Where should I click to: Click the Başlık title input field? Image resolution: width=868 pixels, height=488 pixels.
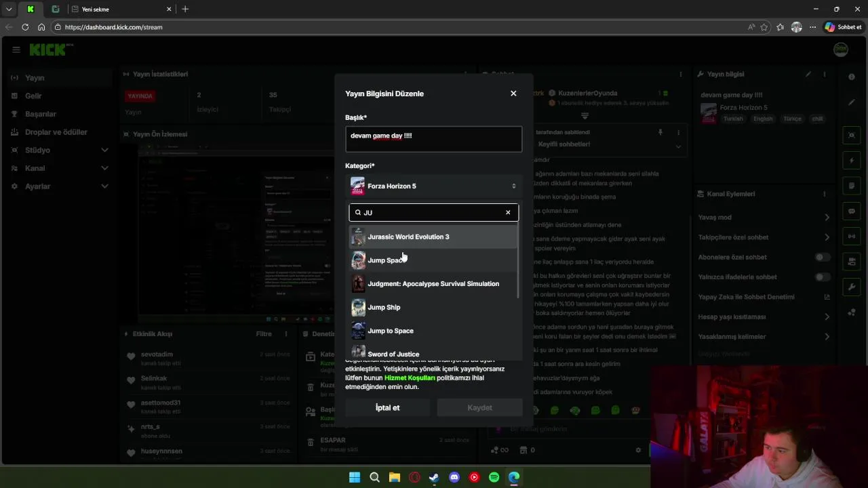point(433,139)
